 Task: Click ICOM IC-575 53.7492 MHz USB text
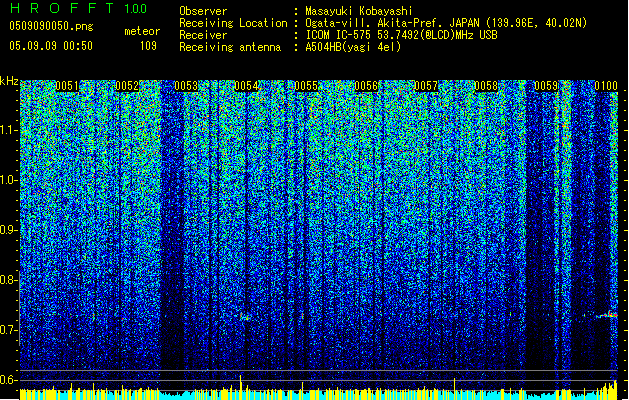pyautogui.click(x=402, y=35)
